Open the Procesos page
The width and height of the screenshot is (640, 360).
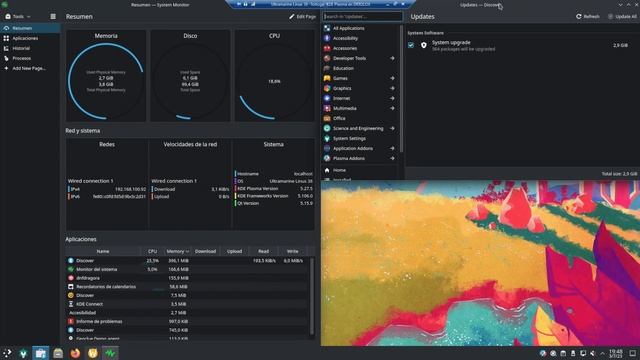pyautogui.click(x=30, y=58)
